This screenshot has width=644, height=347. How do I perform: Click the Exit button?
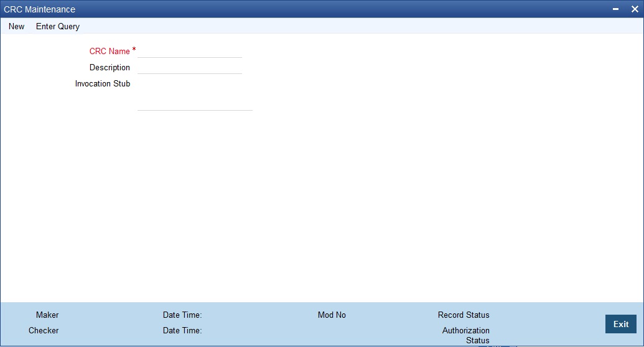(620, 324)
